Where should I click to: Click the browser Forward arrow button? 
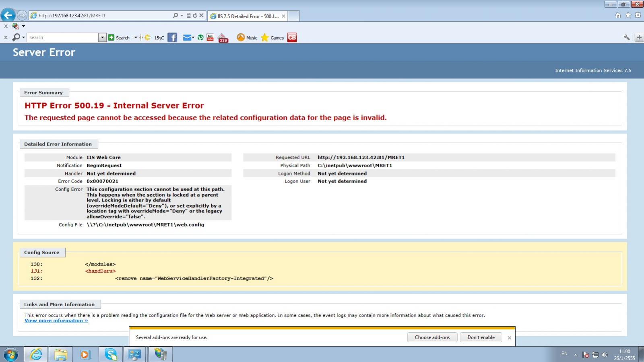tap(22, 15)
